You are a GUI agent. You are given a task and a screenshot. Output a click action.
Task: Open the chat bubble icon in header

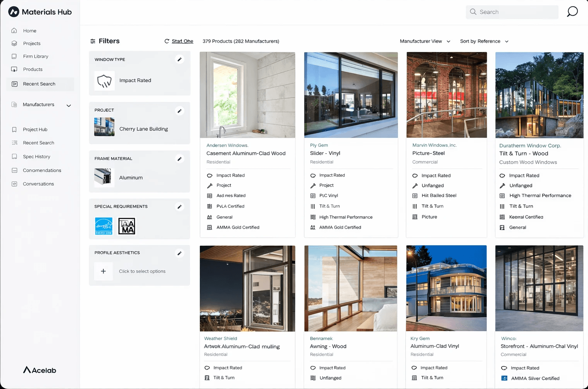point(572,12)
